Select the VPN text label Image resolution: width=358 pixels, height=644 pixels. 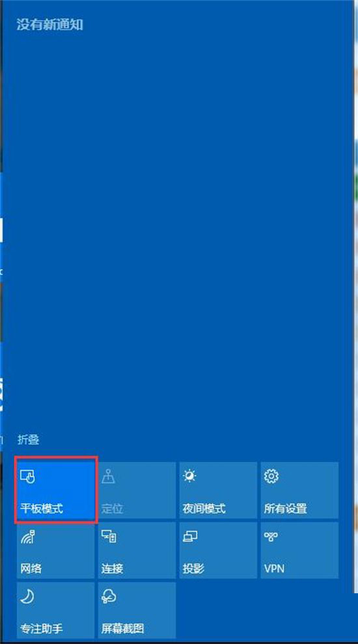point(274,569)
